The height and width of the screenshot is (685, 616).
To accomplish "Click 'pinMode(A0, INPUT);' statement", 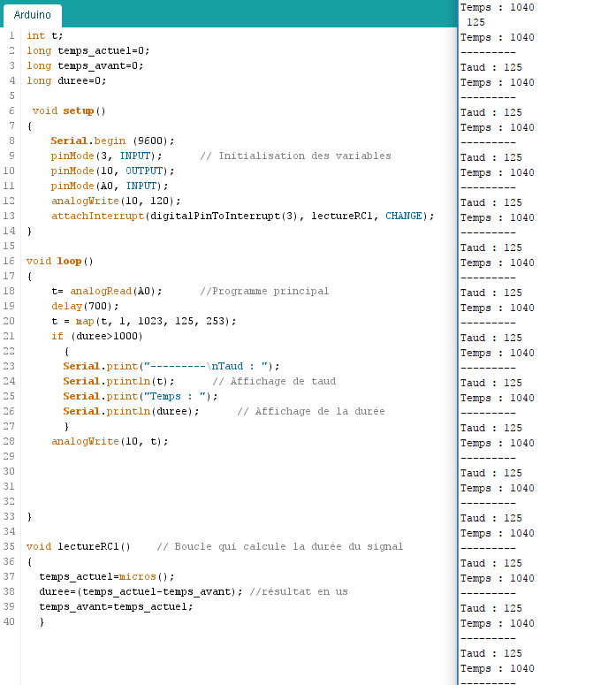I will point(110,186).
